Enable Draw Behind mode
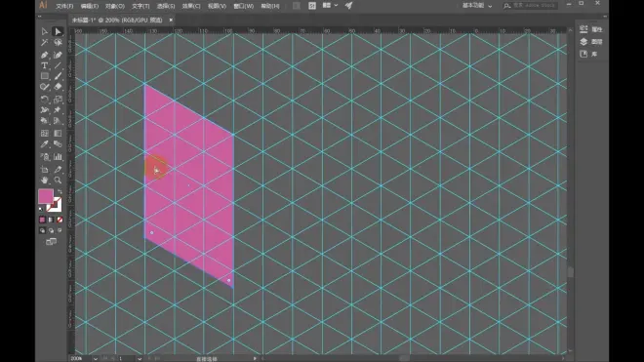Screen dimensions: 644x362 [51, 230]
